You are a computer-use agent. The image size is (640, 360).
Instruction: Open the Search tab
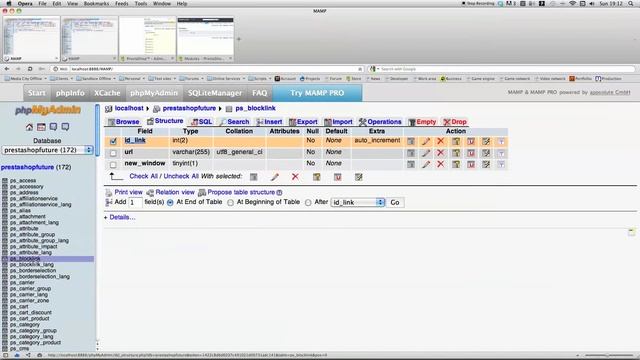click(x=234, y=122)
